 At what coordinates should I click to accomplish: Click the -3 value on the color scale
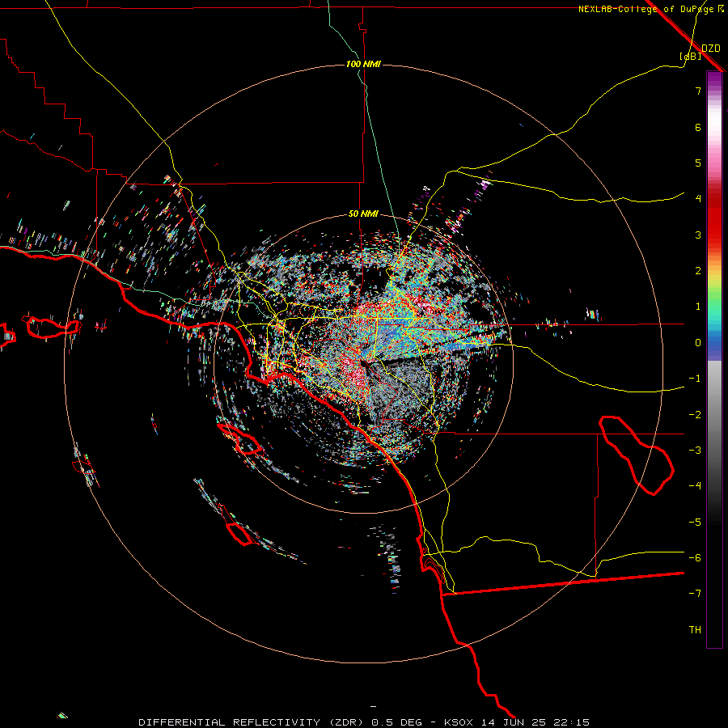695,451
